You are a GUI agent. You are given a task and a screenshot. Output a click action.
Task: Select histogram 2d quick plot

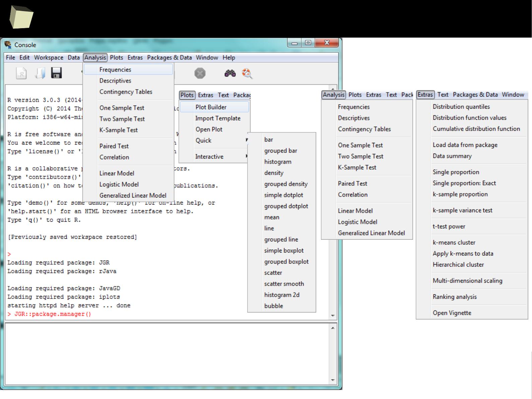(x=282, y=294)
